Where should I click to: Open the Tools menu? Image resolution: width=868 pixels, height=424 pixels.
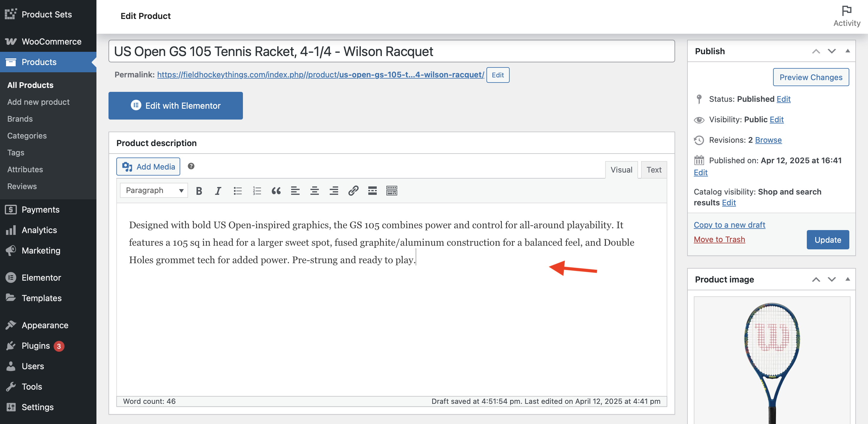click(x=48, y=387)
